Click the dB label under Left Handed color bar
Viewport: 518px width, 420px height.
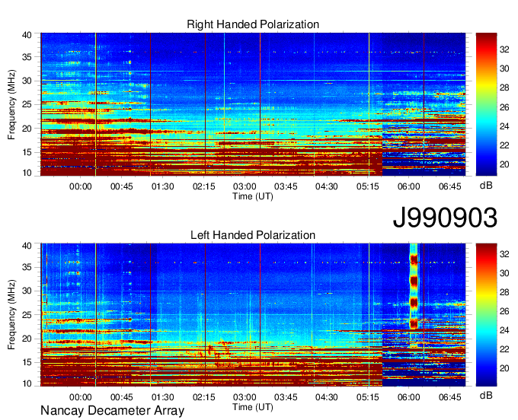486,395
